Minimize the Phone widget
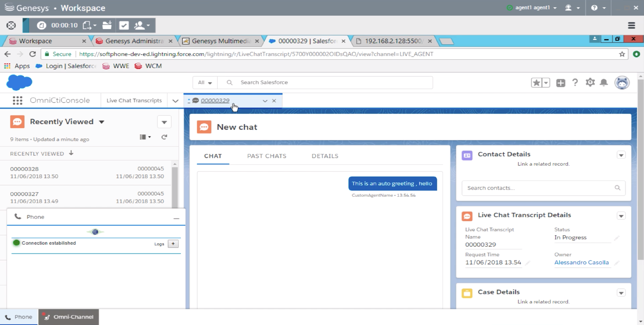Screen dimensions: 644x325 click(x=176, y=218)
